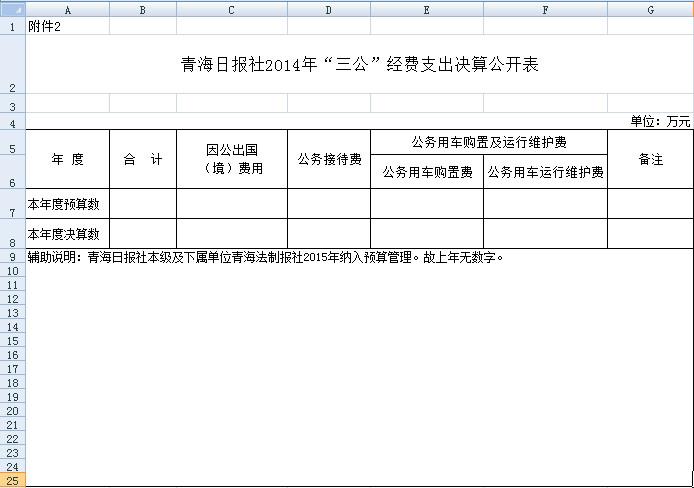Image resolution: width=694 pixels, height=488 pixels.
Task: Select row 20 header
Action: point(13,411)
